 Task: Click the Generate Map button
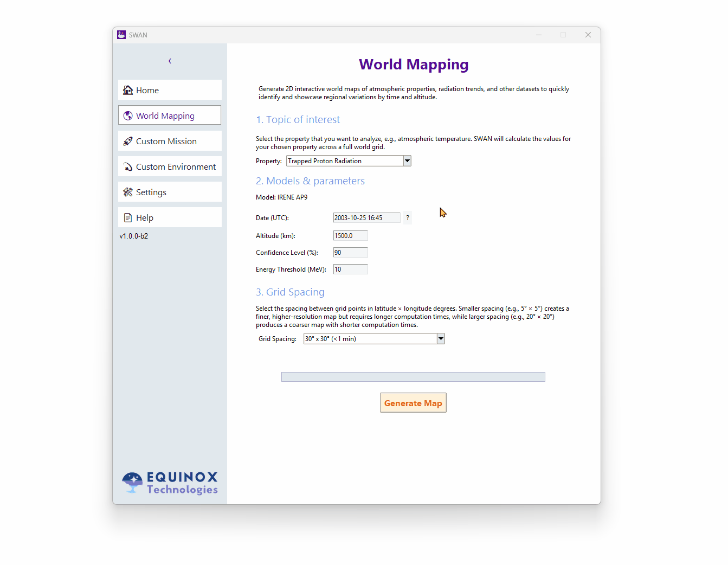413,403
